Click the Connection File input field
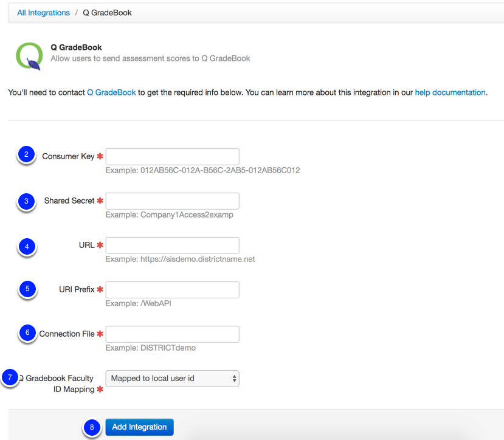The height and width of the screenshot is (440, 504). (x=172, y=334)
